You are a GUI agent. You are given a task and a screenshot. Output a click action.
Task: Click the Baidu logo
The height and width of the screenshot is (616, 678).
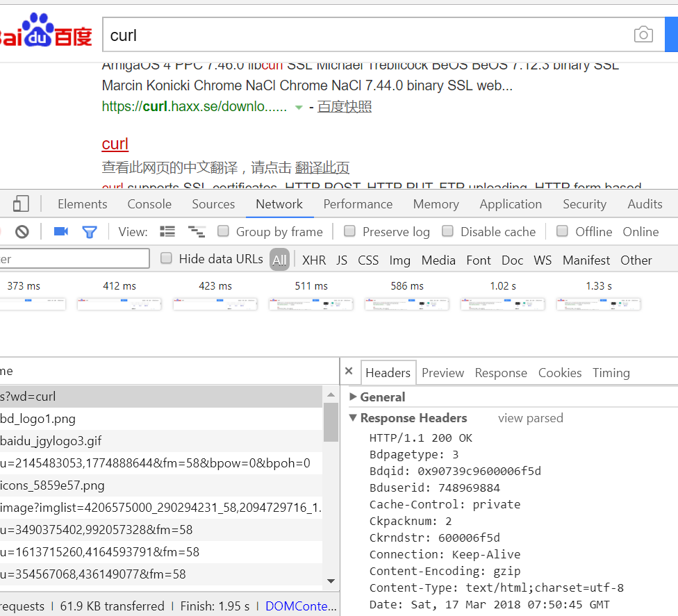[x=46, y=31]
